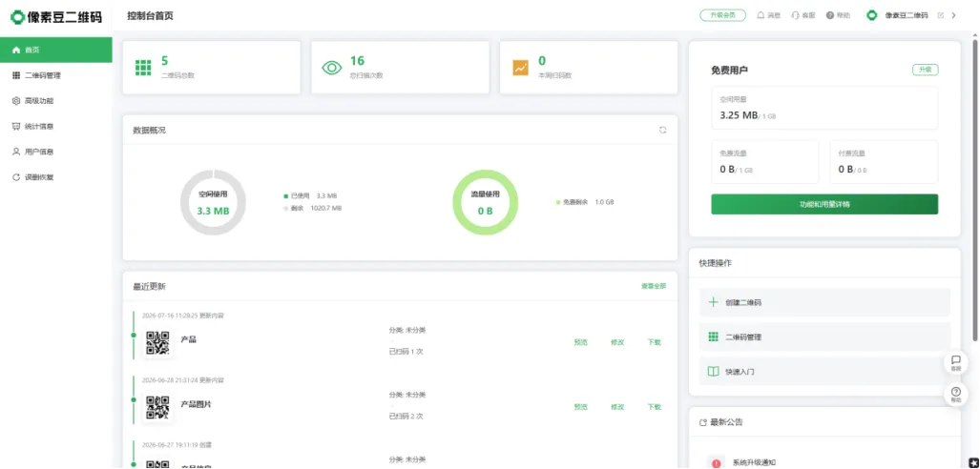This screenshot has height=469, width=980.
Task: Click the 系统升级通知 announcement
Action: pos(754,463)
